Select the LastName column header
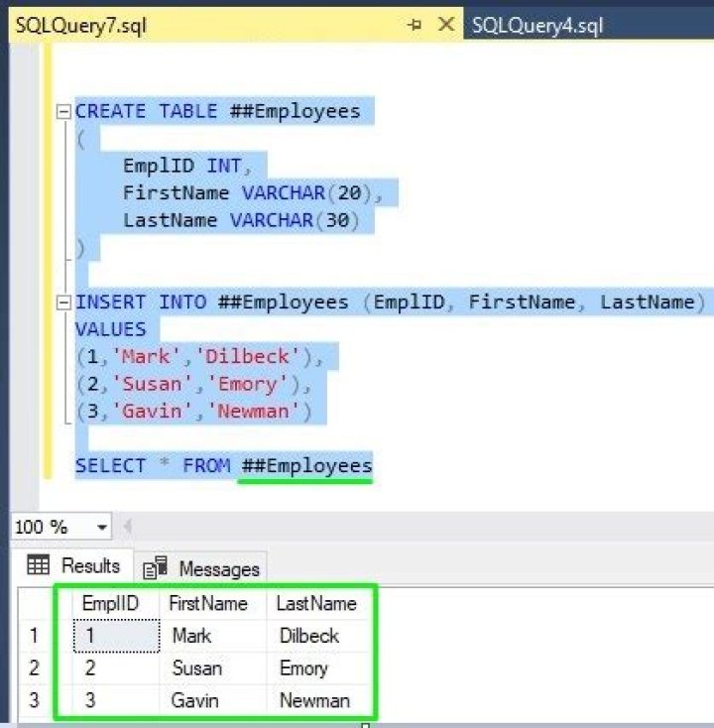714x728 pixels. pos(319,604)
